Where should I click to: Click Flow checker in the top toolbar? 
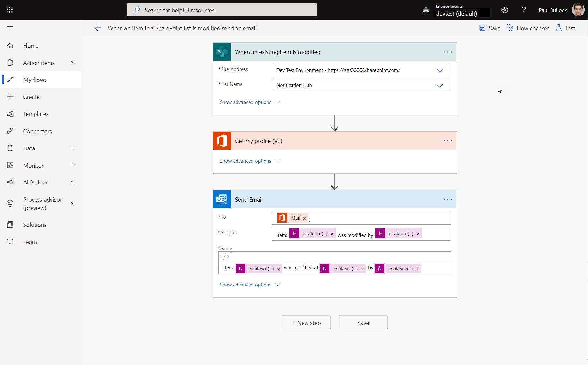[x=528, y=28]
